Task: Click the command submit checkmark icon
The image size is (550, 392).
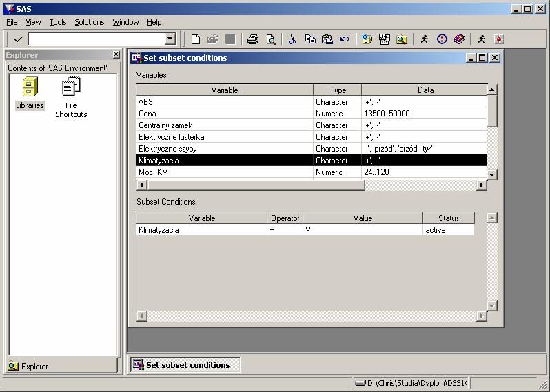Action: tap(18, 39)
